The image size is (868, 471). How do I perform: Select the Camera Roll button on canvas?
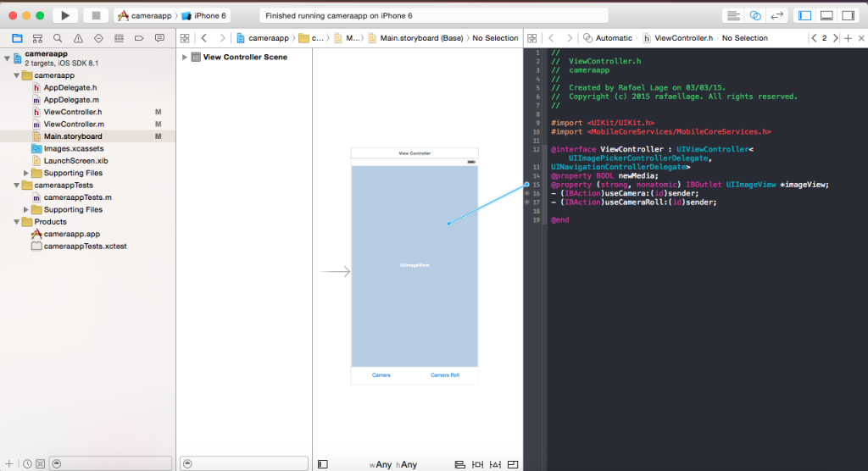(444, 374)
